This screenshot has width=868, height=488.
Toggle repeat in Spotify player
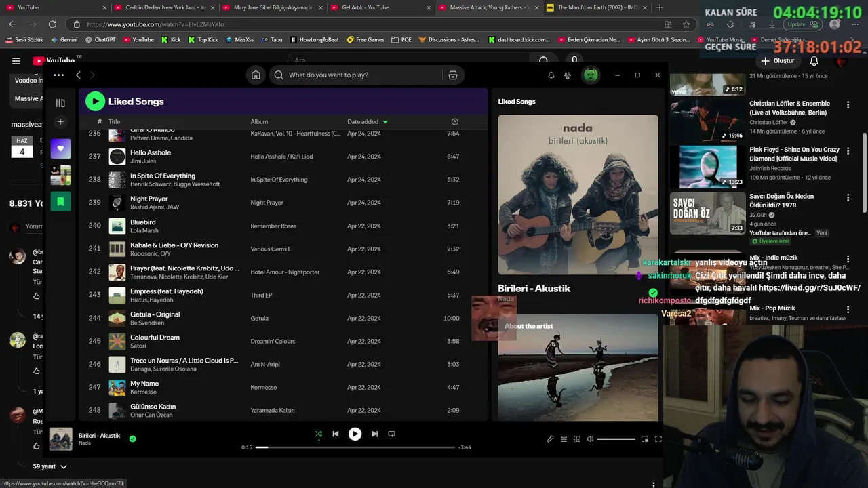pos(391,434)
